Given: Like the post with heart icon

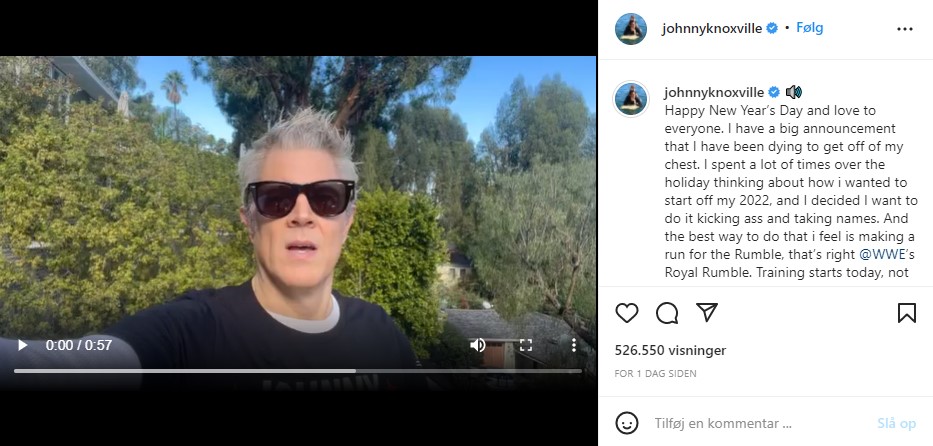Looking at the screenshot, I should tap(627, 313).
